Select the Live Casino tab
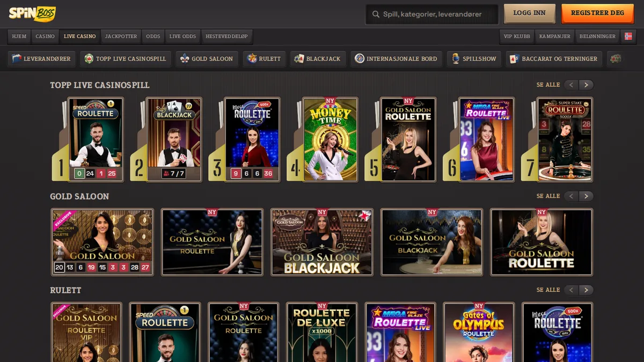Screen dimensions: 644x362 (x=79, y=36)
